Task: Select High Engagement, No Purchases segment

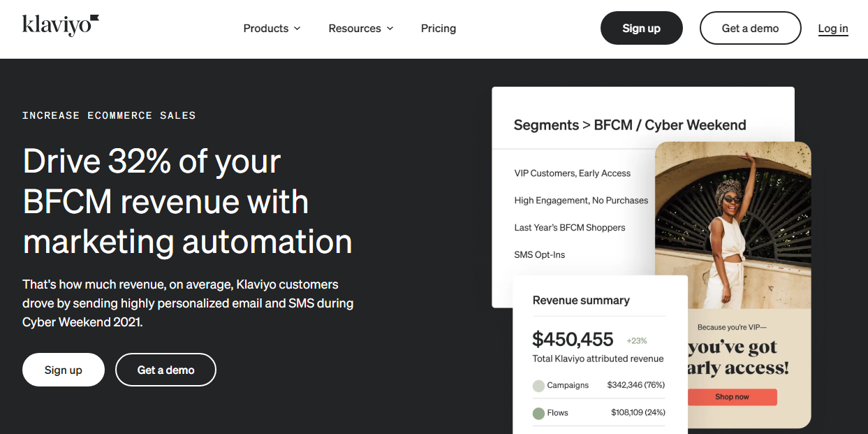Action: 581,201
